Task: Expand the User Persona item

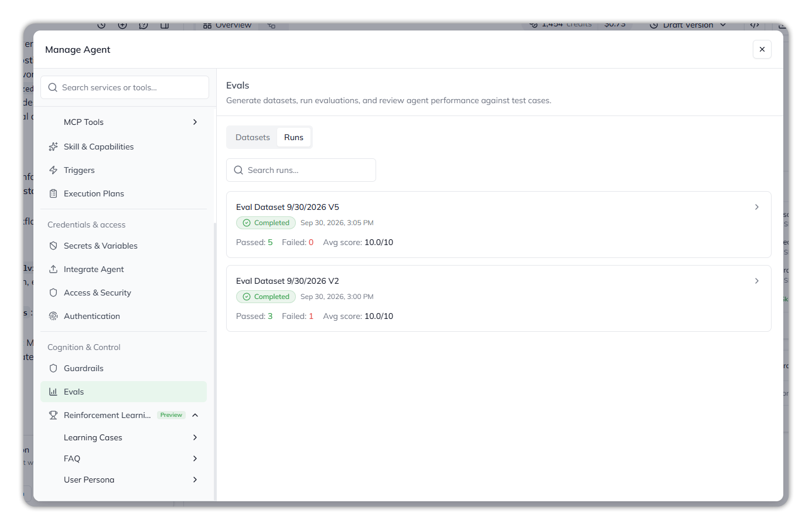Action: coord(195,480)
